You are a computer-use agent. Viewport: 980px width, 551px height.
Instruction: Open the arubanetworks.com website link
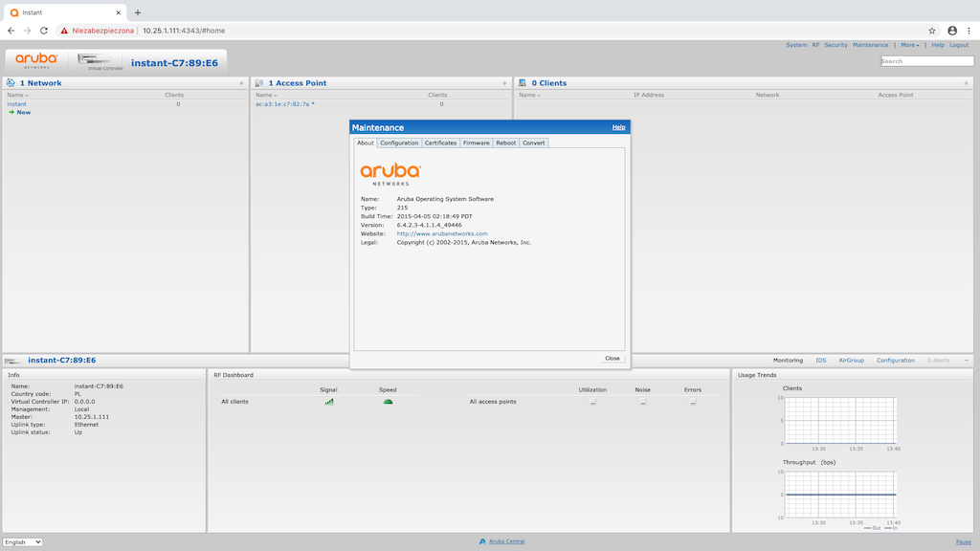[x=442, y=233]
